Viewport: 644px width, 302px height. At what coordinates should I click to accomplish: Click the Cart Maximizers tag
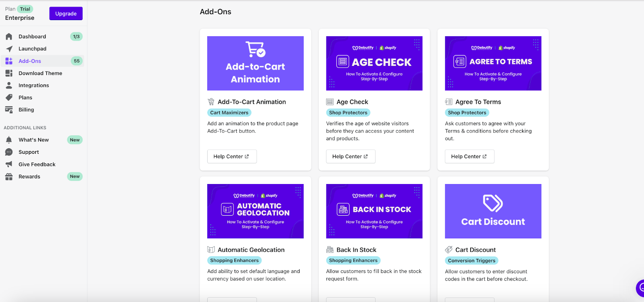click(229, 113)
